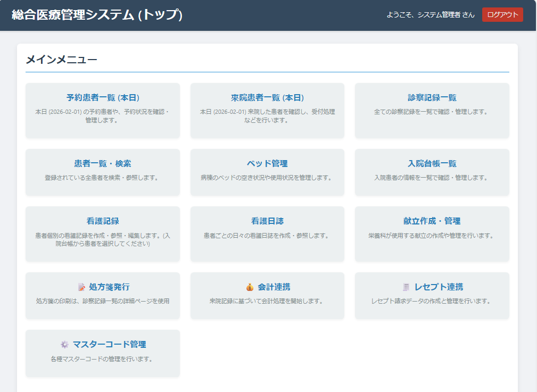Go to 患者一覧・検索
The height and width of the screenshot is (392, 537).
pyautogui.click(x=103, y=164)
